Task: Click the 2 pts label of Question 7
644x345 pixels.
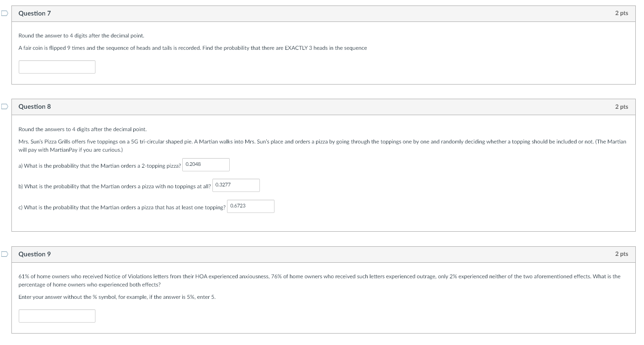Action: (x=621, y=13)
